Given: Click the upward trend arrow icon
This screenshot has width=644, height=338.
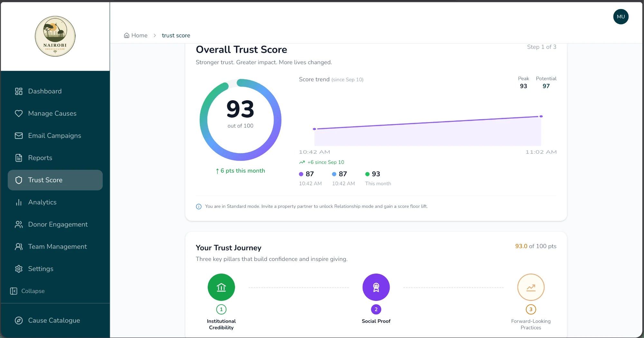Looking at the screenshot, I should click(302, 162).
